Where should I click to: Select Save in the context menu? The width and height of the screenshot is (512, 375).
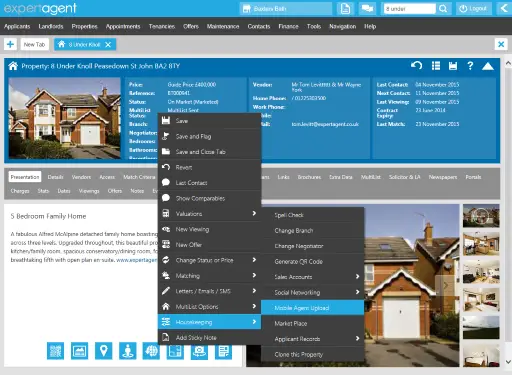point(209,121)
